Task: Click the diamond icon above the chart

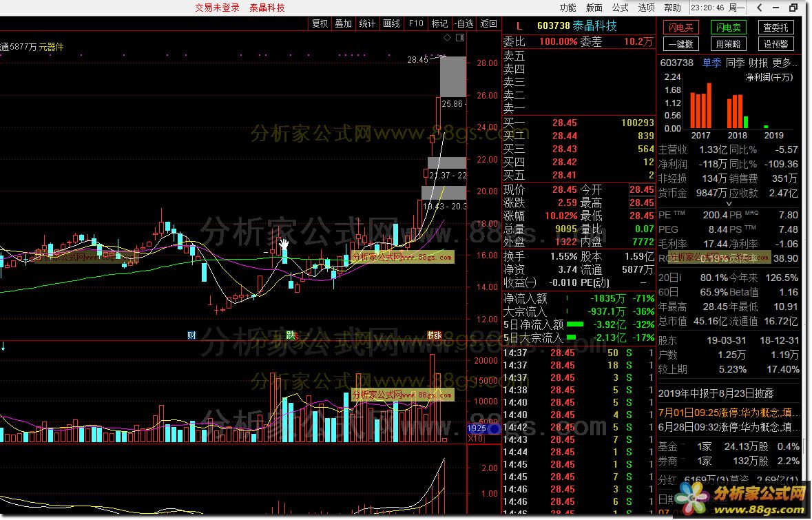Action: click(448, 38)
